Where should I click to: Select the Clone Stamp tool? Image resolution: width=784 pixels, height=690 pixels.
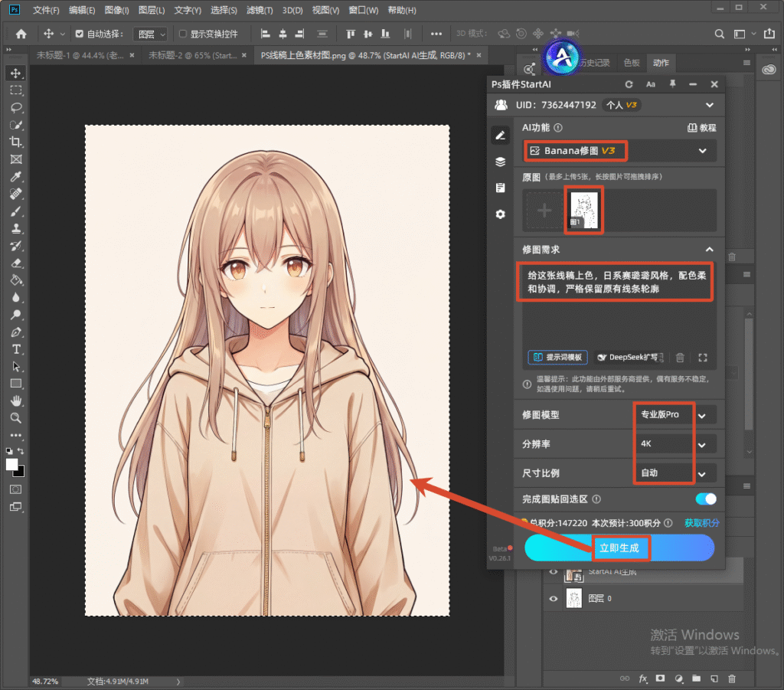coord(16,228)
